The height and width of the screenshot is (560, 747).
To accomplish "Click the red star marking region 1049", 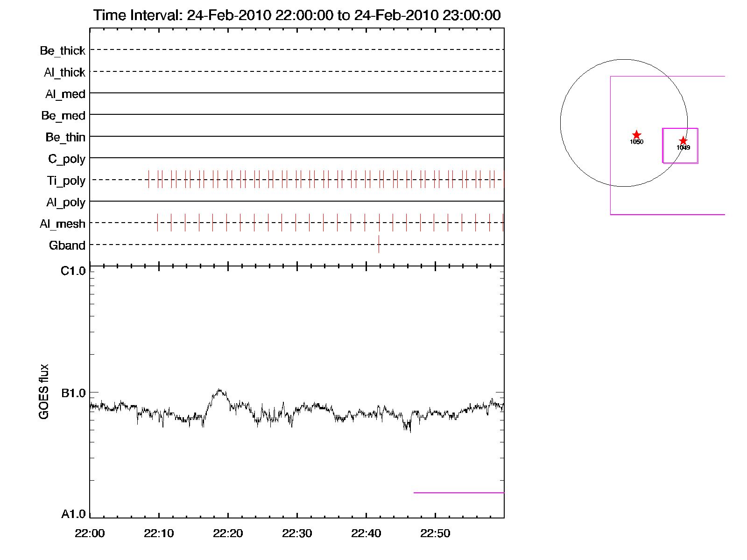I will [683, 140].
